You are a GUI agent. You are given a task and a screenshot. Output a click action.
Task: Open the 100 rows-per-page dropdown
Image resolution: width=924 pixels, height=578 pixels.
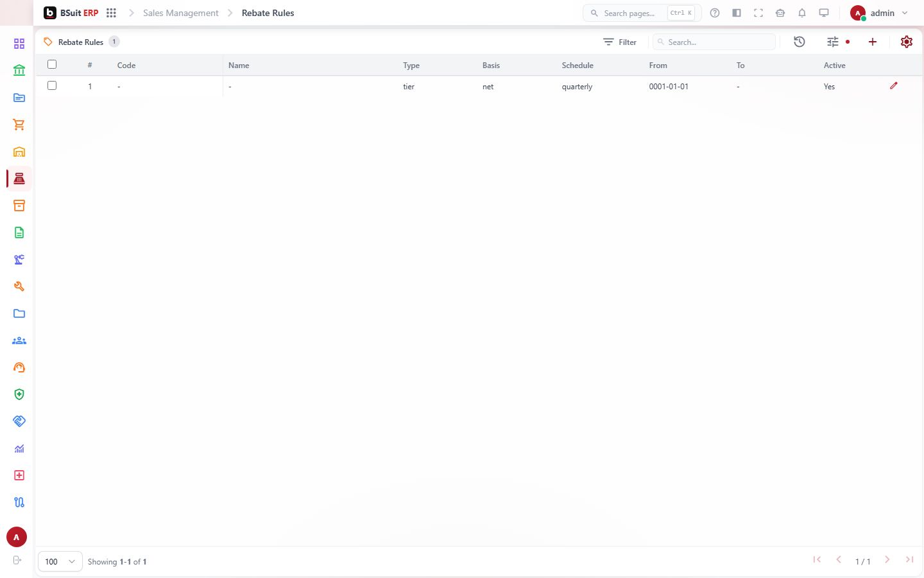point(60,561)
